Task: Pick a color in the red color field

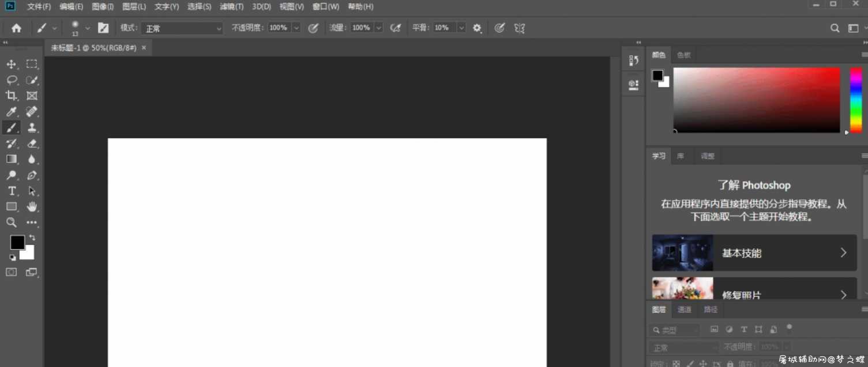Action: 757,100
